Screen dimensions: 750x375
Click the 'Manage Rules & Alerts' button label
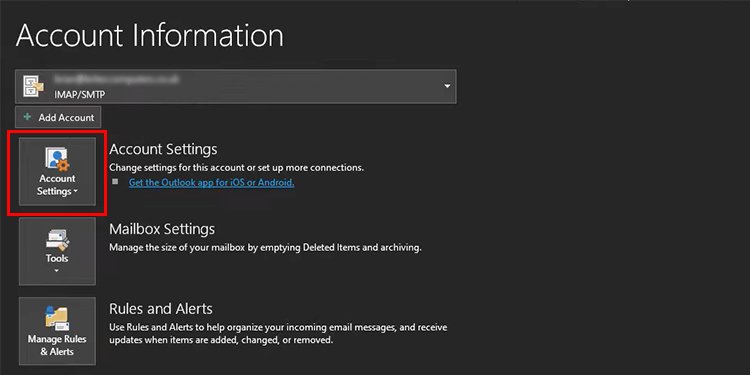pyautogui.click(x=57, y=345)
